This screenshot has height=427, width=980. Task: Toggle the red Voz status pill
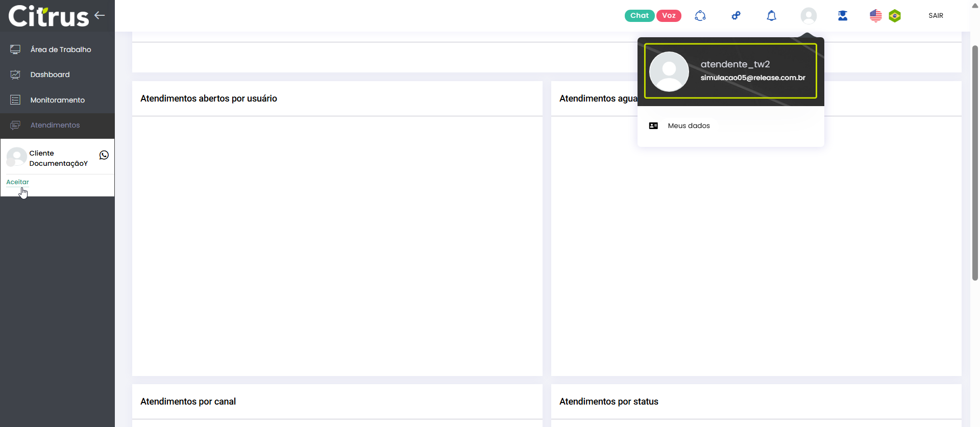pyautogui.click(x=669, y=16)
